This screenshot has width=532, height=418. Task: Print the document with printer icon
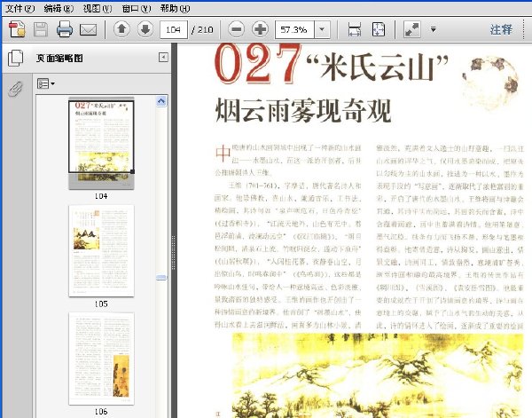(x=65, y=29)
